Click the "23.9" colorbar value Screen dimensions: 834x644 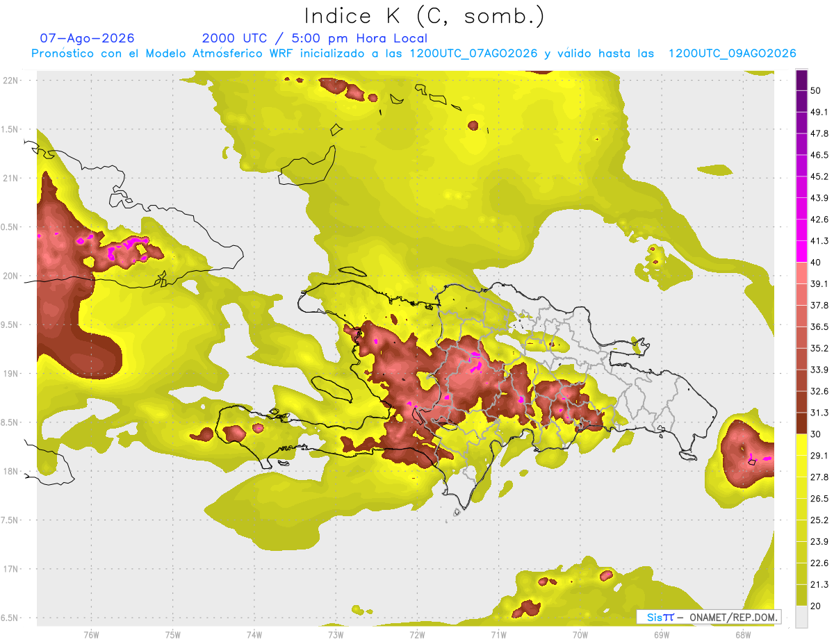pos(819,542)
